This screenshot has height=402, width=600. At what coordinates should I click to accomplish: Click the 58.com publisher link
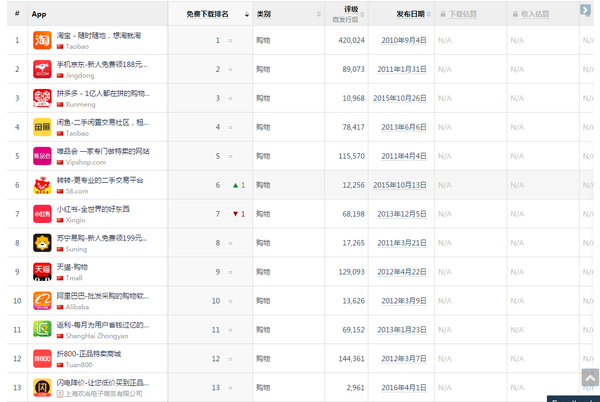77,191
